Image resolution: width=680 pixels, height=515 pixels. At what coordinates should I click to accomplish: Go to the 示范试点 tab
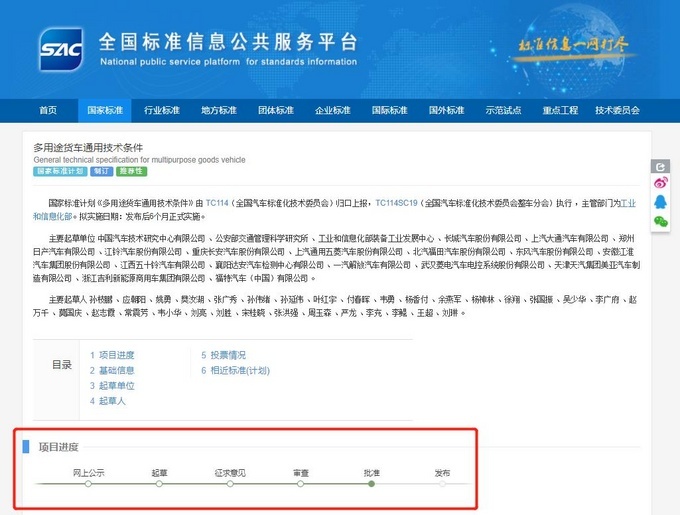coord(503,111)
